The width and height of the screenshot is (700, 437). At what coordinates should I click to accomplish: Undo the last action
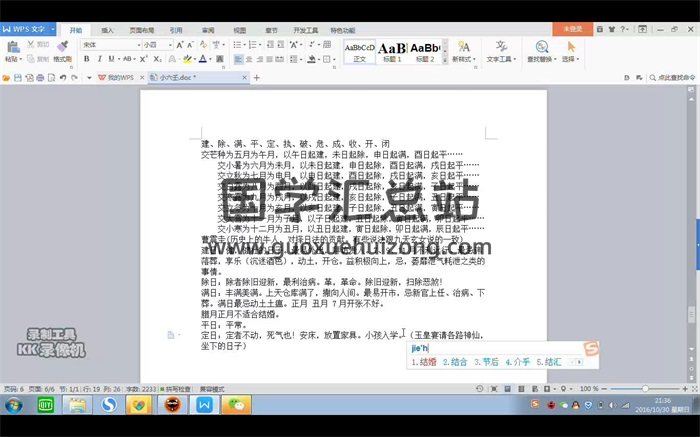pos(63,78)
